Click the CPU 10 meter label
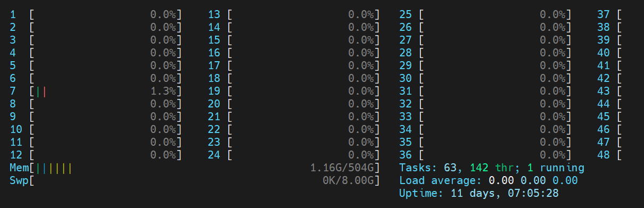 [x=16, y=129]
